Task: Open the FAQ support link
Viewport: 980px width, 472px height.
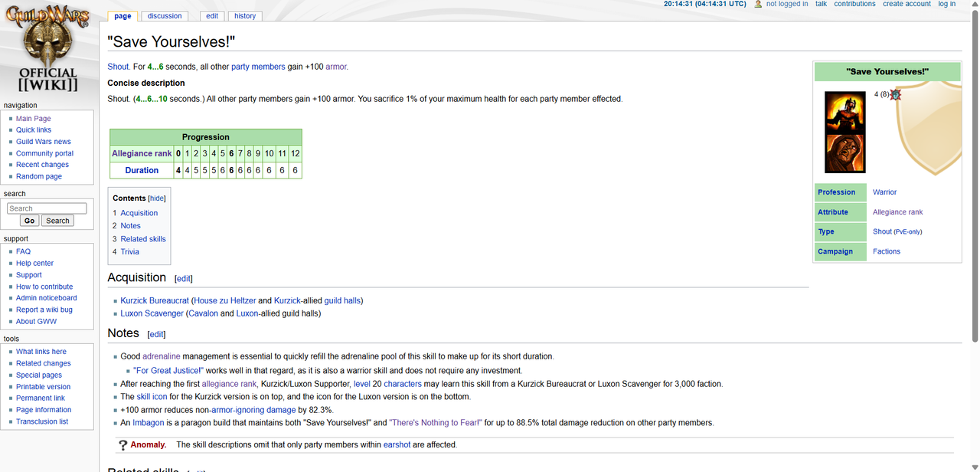Action: pos(24,251)
